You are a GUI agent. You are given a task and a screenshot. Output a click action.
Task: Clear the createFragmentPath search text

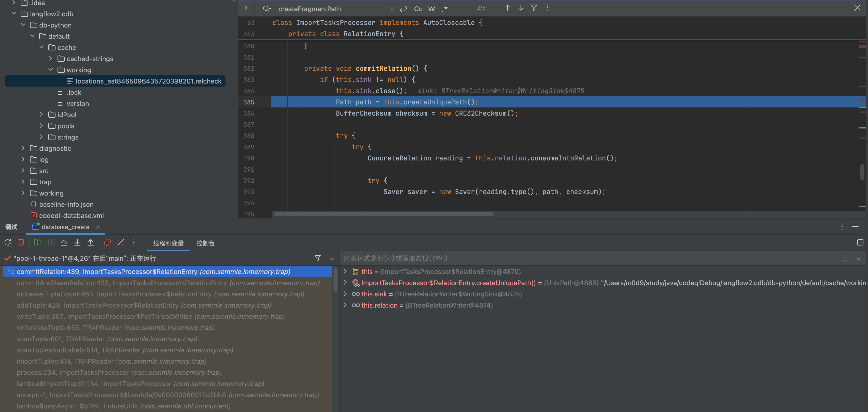pos(391,9)
